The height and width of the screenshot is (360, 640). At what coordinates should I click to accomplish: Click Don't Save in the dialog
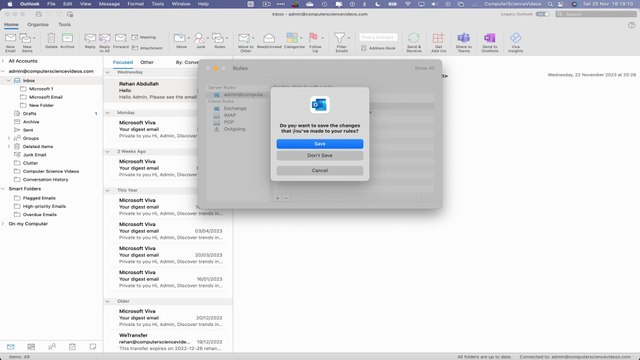pos(320,156)
